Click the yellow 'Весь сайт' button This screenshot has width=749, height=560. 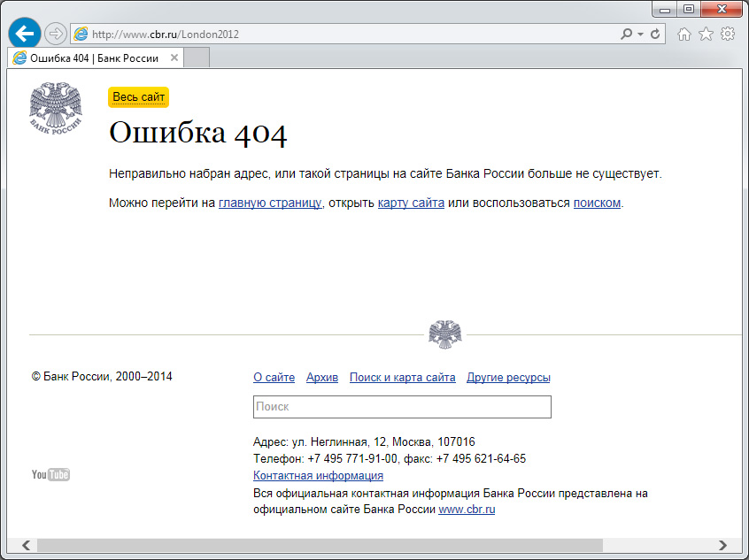pyautogui.click(x=138, y=97)
